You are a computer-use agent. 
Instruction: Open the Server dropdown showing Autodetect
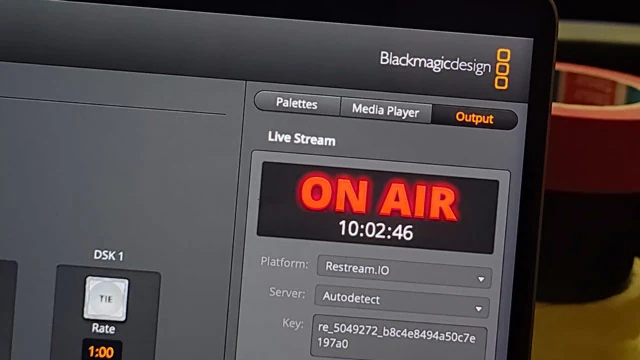402,301
